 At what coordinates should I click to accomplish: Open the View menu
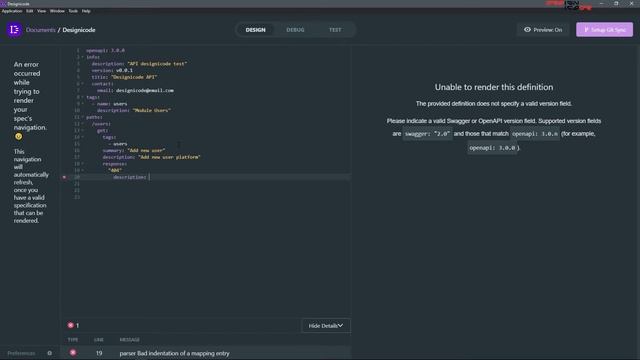[x=41, y=11]
